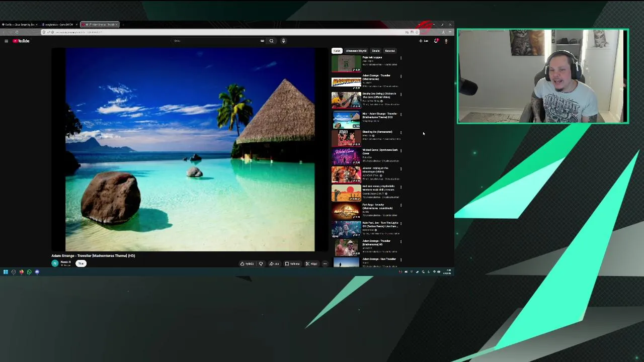Screen dimensions: 644x362
Task: Click the Tilaa subscribe button
Action: click(x=81, y=263)
